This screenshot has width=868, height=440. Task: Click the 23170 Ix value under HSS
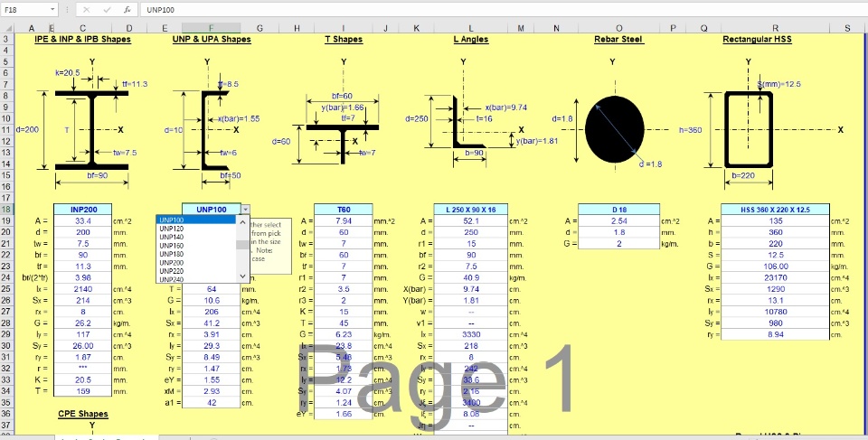point(775,278)
